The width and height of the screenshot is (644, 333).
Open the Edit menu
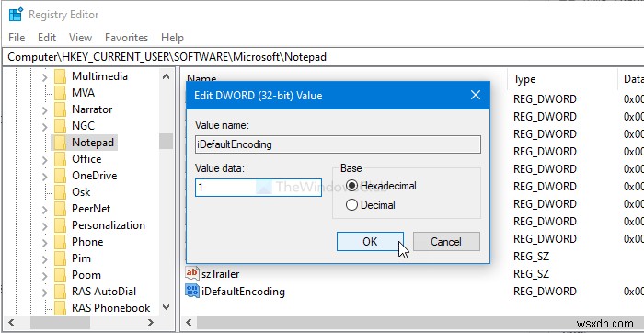tap(47, 38)
